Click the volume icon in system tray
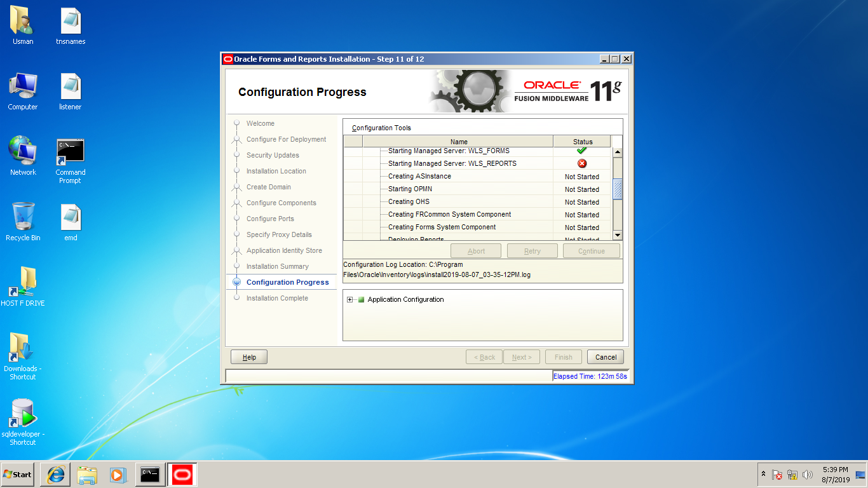The height and width of the screenshot is (488, 868). click(x=808, y=475)
